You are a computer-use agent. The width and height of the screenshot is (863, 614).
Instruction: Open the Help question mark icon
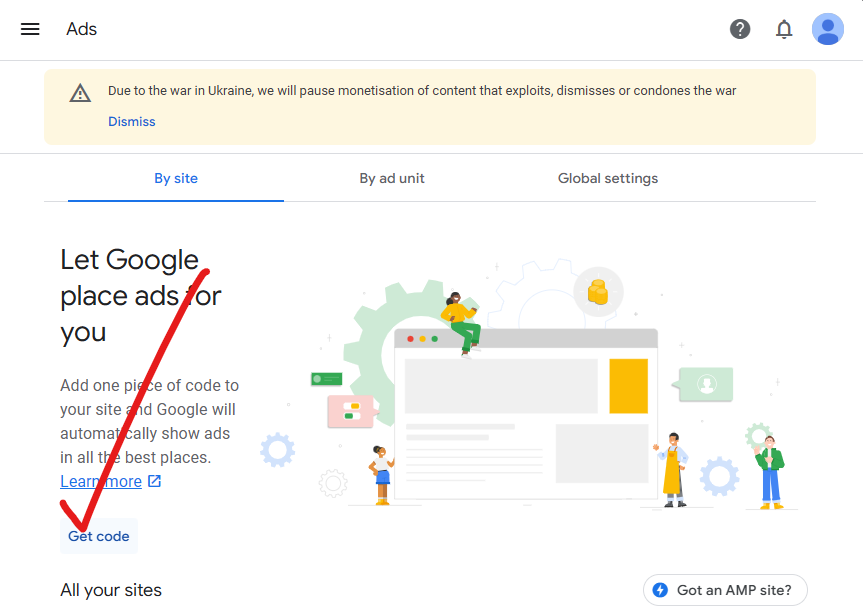pyautogui.click(x=740, y=29)
